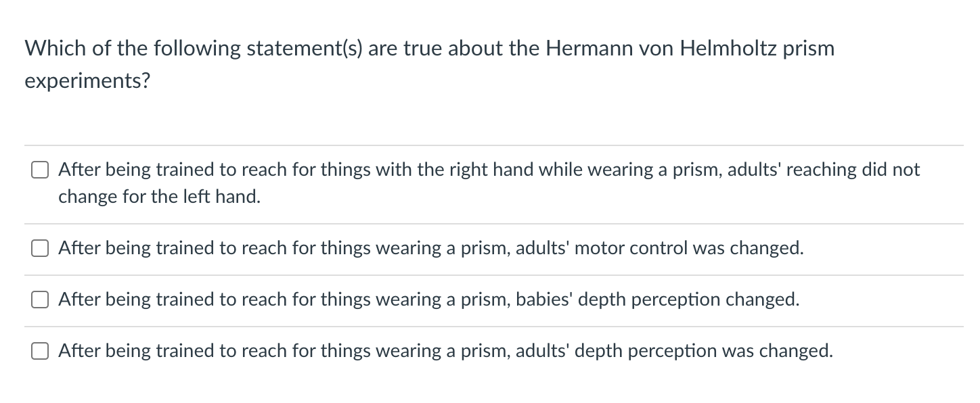Click the line "change for the left hand."

[x=159, y=197]
